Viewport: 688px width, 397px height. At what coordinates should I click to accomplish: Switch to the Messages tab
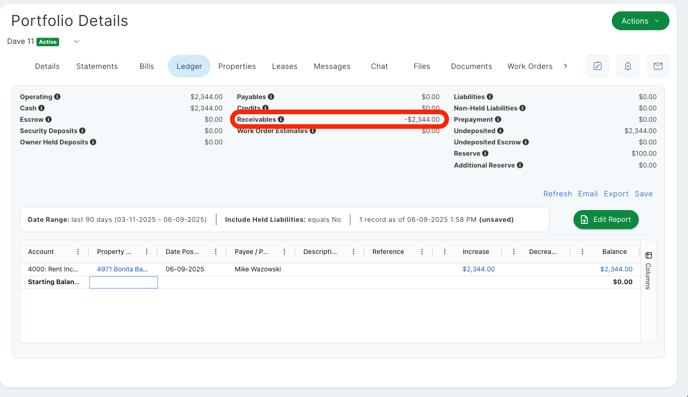[332, 66]
